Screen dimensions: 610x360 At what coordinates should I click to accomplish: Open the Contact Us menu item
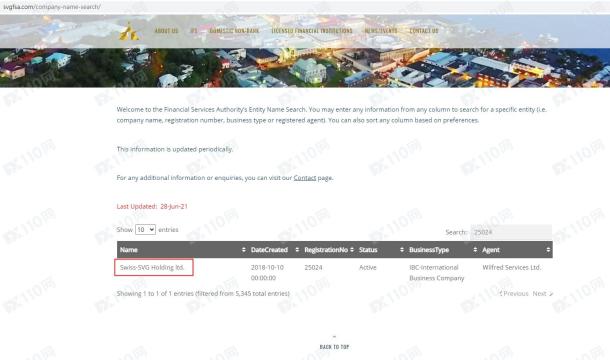pos(424,31)
